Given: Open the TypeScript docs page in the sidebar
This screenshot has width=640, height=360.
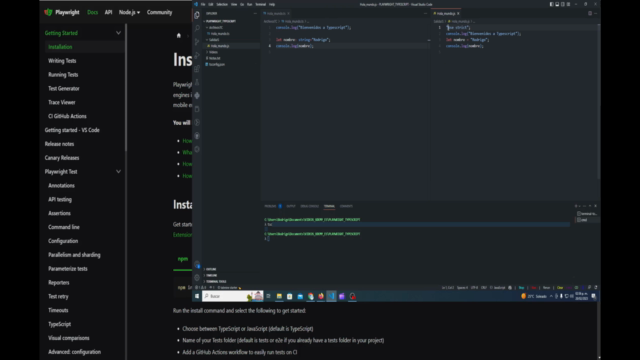Looking at the screenshot, I should (x=60, y=324).
